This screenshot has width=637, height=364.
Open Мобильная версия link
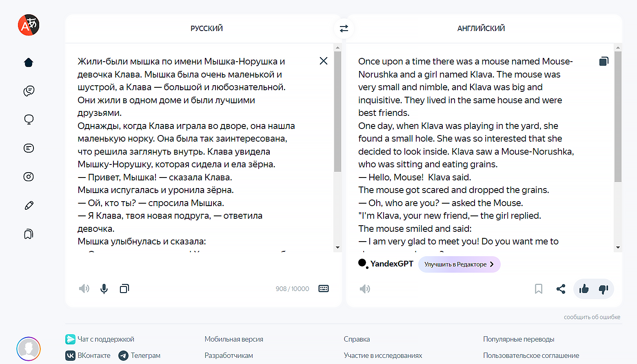234,339
